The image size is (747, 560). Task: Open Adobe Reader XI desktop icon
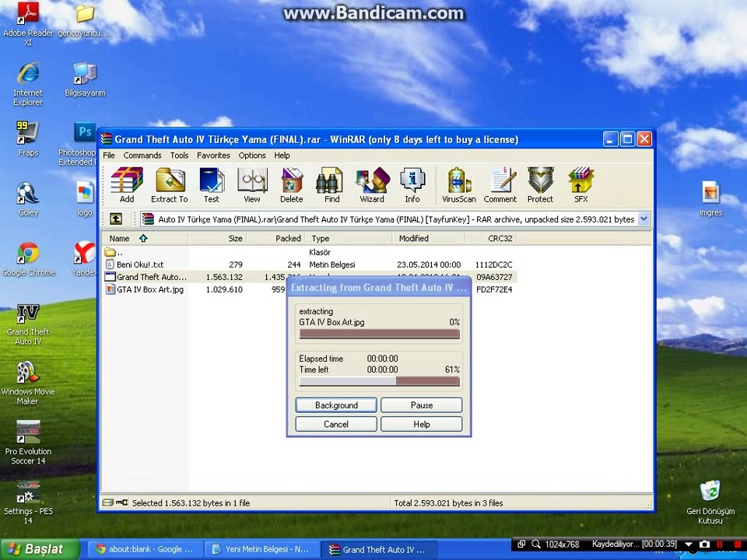pyautogui.click(x=28, y=23)
